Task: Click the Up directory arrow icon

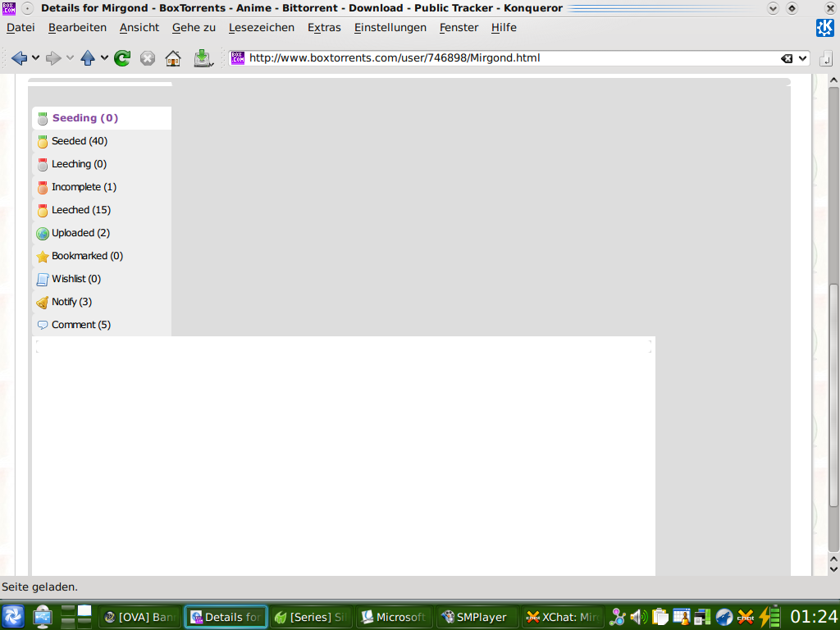Action: (88, 58)
